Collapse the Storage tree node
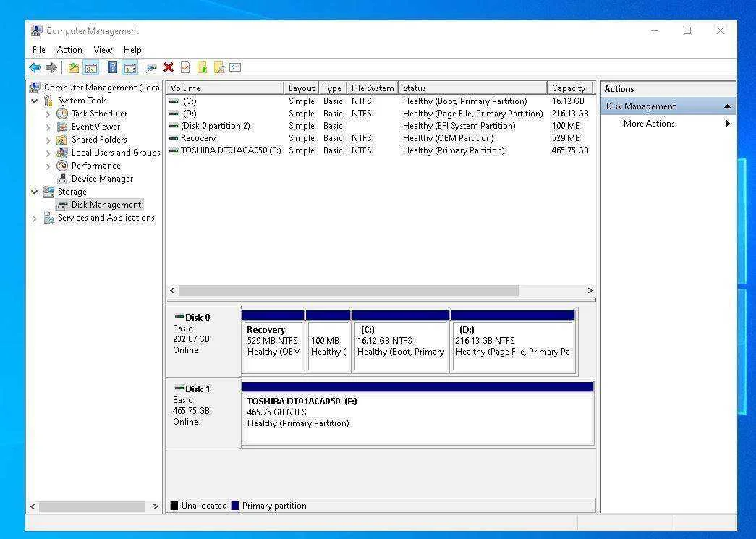This screenshot has height=539, width=756. (x=34, y=192)
